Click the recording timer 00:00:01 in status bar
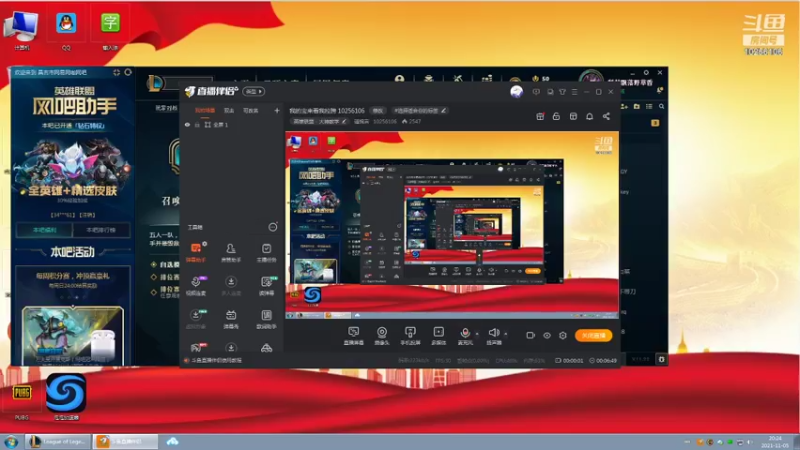800x450 pixels. coord(569,360)
